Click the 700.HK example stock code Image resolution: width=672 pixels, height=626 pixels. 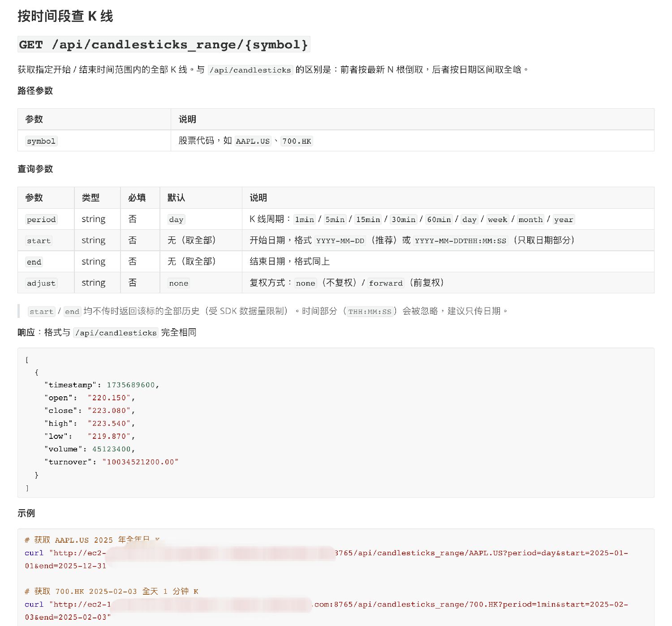coord(297,141)
